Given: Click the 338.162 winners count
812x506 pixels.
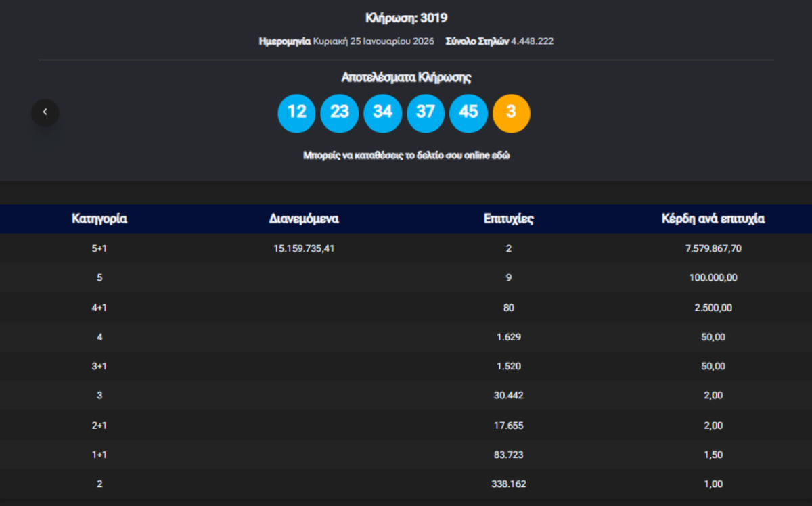Looking at the screenshot, I should tap(508, 484).
